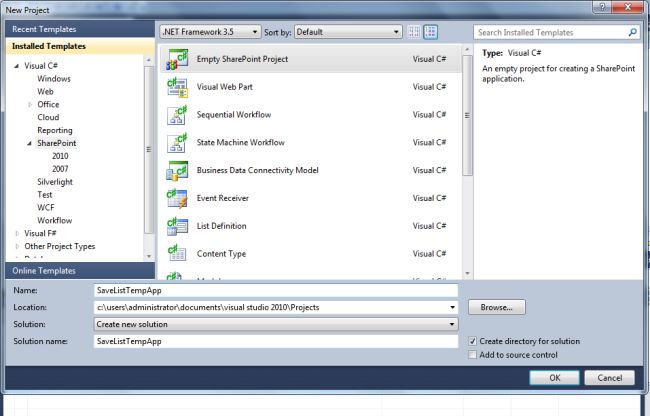
Task: Select WCF category in tree
Action: (46, 208)
